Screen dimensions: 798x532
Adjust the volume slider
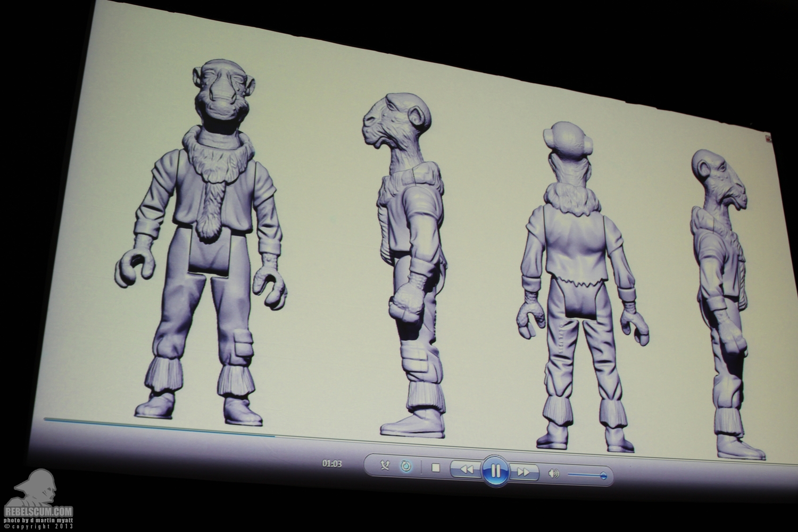[x=586, y=475]
